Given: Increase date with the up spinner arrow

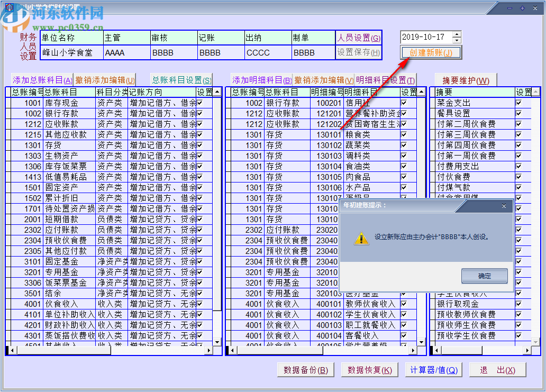Looking at the screenshot, I should pyautogui.click(x=457, y=34).
